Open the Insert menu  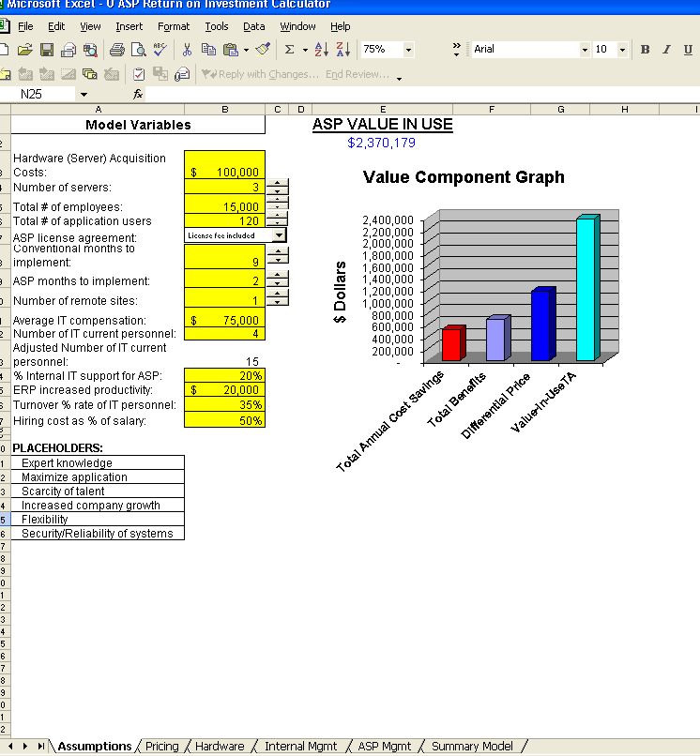[x=129, y=26]
